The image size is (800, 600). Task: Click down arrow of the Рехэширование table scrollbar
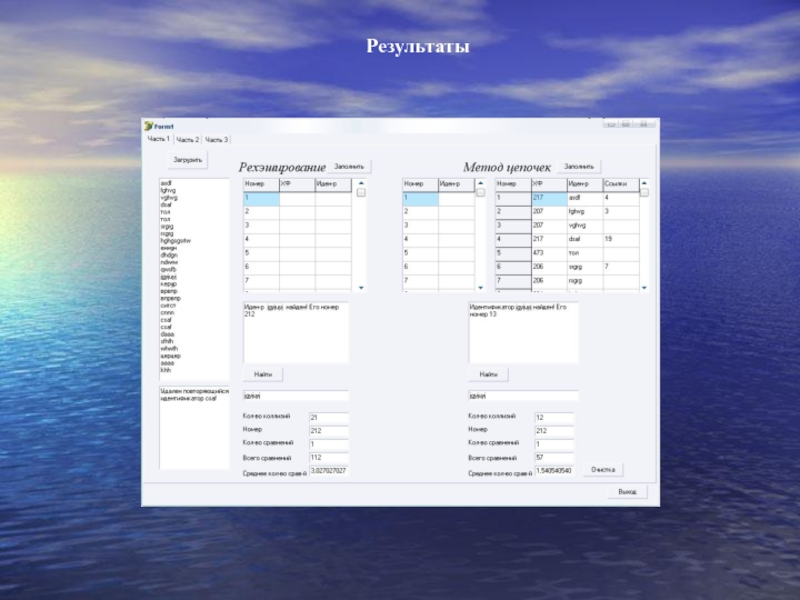coord(361,288)
